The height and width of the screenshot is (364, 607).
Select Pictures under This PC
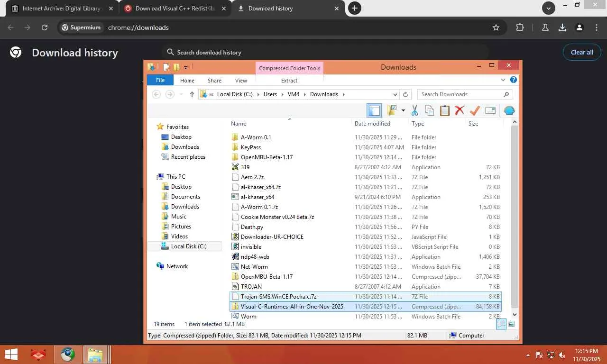click(181, 227)
